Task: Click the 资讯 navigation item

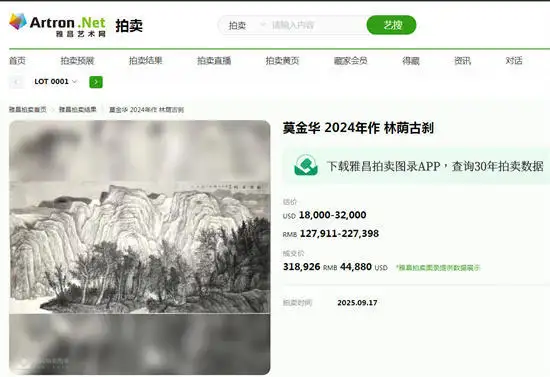Action: pyautogui.click(x=462, y=61)
